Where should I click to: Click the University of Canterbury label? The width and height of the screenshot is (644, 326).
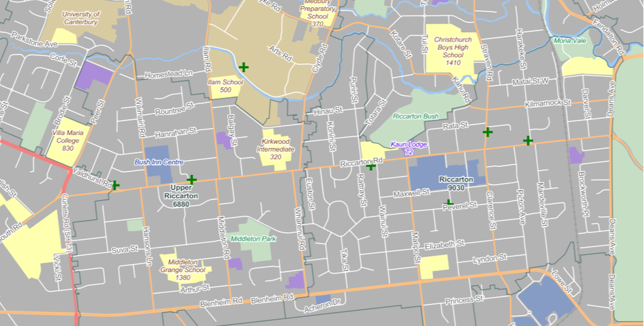pyautogui.click(x=81, y=19)
